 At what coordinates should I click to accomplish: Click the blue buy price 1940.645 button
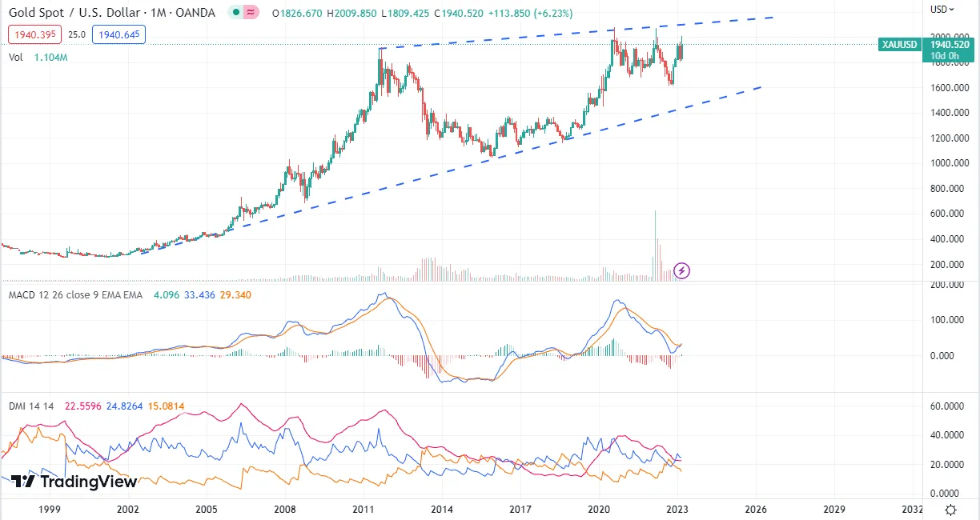point(118,34)
